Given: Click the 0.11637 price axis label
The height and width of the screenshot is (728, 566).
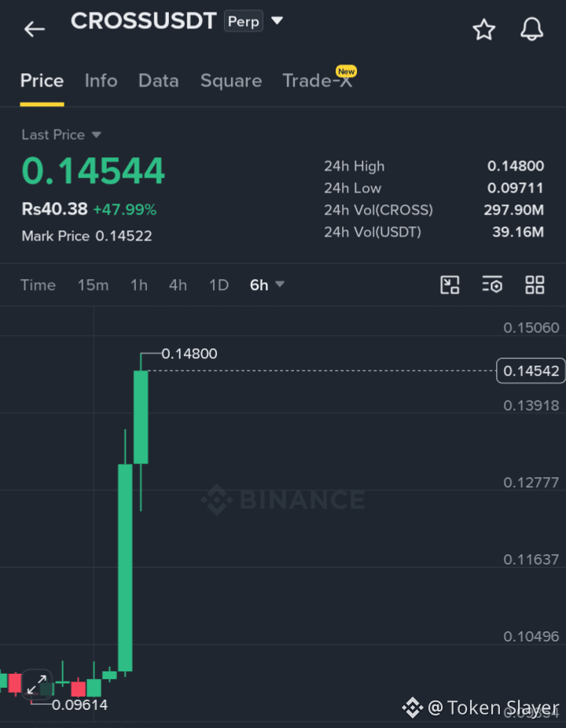Looking at the screenshot, I should pos(531,559).
